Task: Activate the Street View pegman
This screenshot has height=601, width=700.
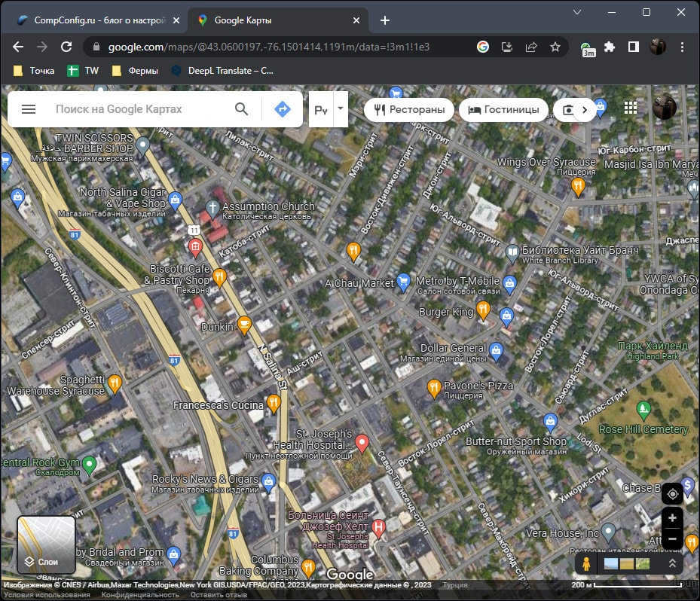Action: pyautogui.click(x=587, y=564)
